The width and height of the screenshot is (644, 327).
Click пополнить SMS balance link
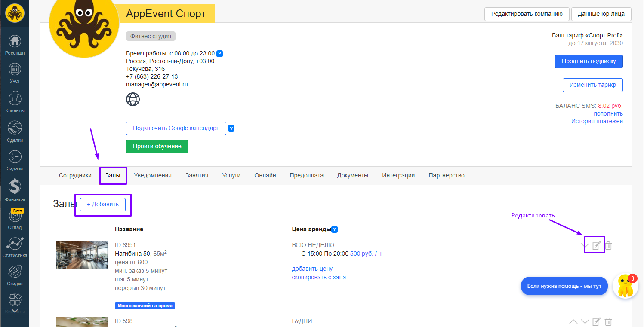pos(608,113)
